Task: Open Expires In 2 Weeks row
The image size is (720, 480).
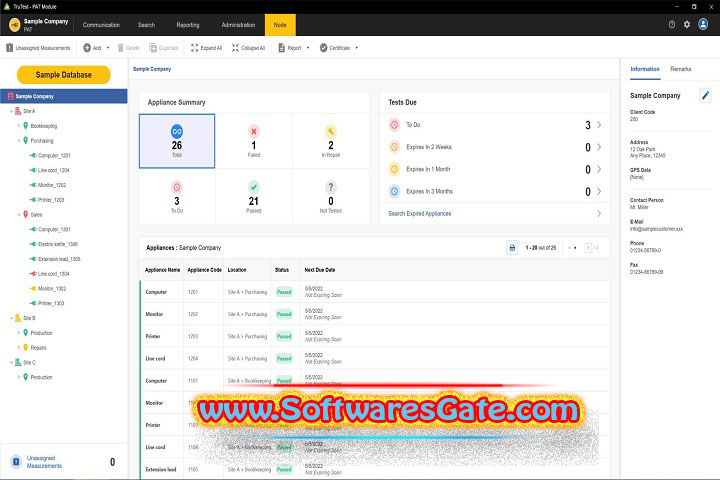Action: tap(495, 147)
